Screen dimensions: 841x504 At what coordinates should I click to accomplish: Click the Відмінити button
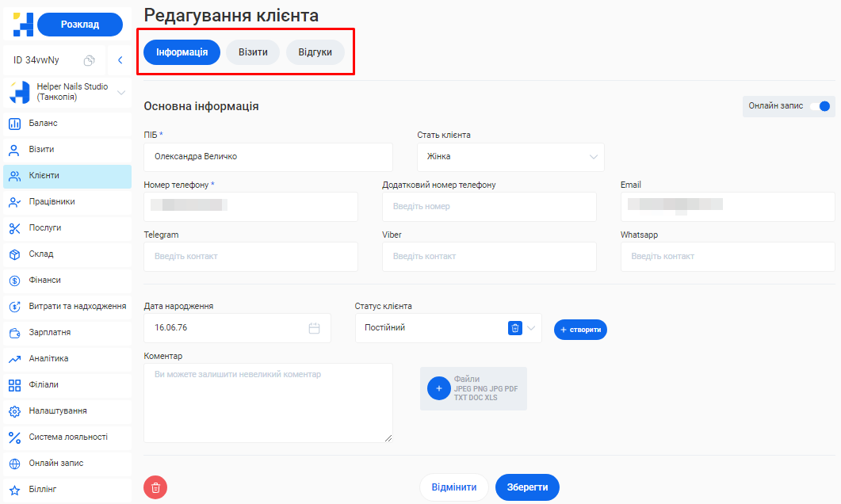[x=454, y=487]
